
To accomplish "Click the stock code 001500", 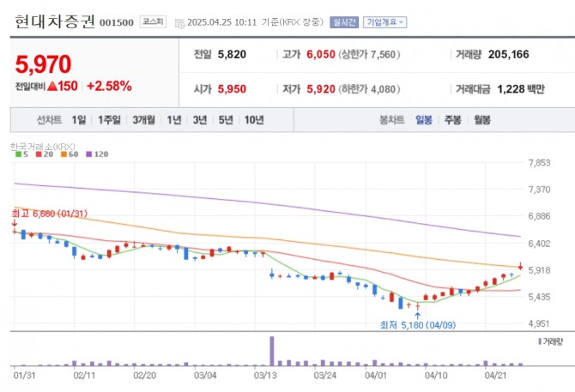I will point(117,22).
